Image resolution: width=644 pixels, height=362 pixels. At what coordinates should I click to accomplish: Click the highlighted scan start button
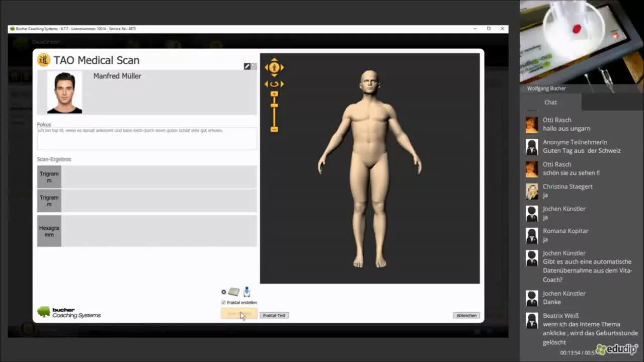pyautogui.click(x=239, y=314)
